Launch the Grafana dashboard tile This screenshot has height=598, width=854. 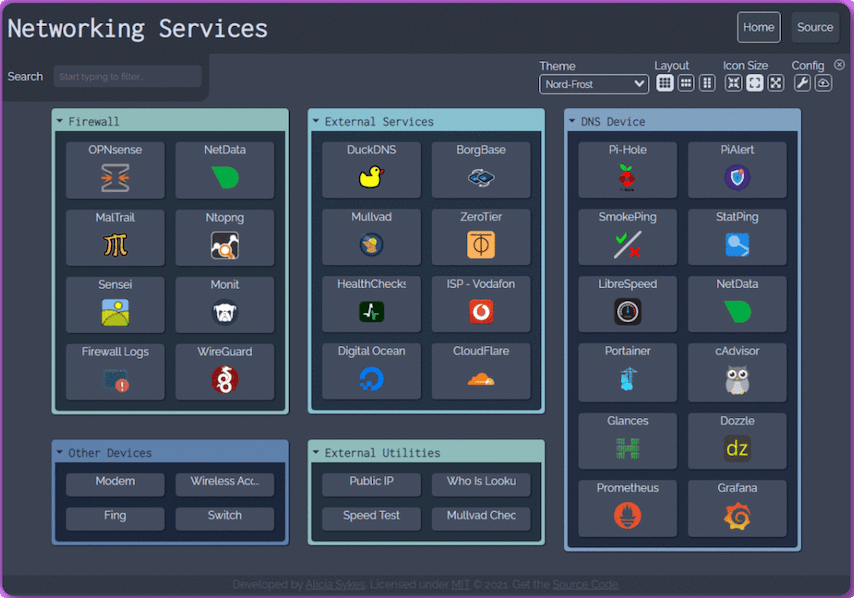coord(736,507)
